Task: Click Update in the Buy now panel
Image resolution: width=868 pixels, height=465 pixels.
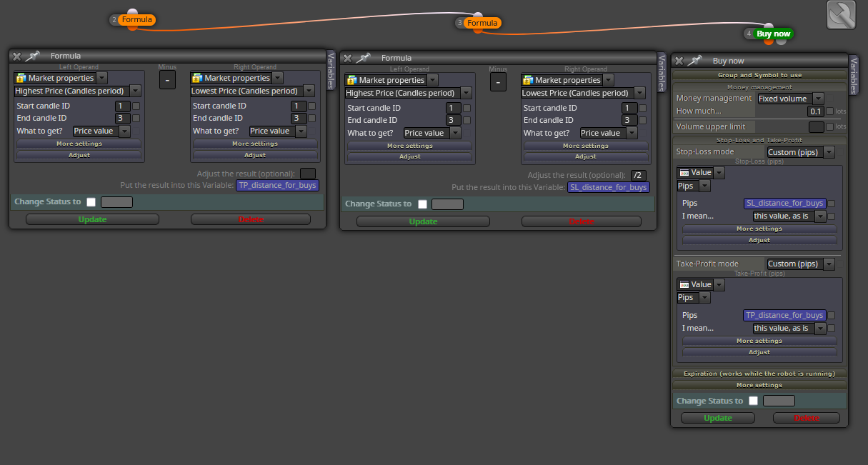Action: pyautogui.click(x=718, y=418)
